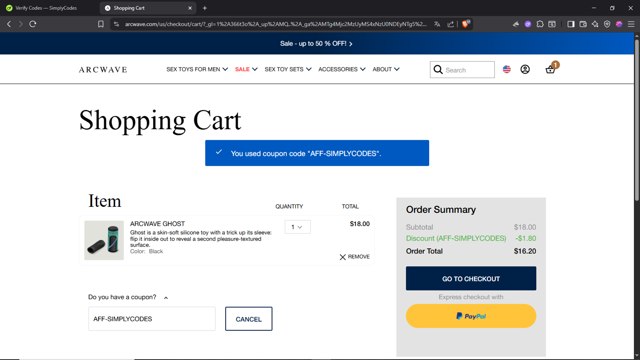640x360 pixels.
Task: Expand the SALE menu in the navigation
Action: tap(246, 69)
